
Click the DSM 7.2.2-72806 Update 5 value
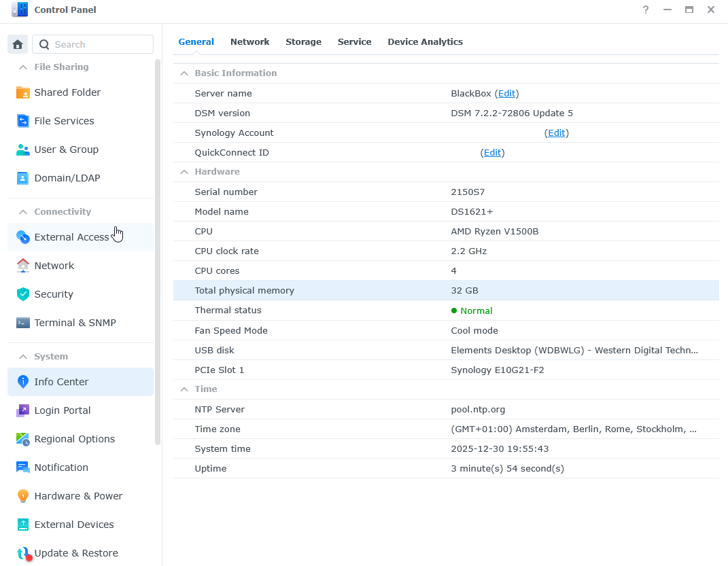click(512, 113)
